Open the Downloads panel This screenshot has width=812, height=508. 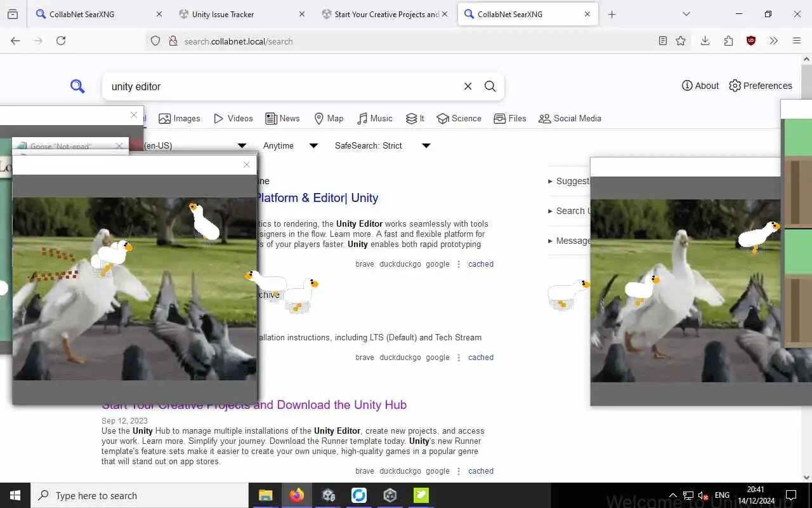[x=705, y=41]
